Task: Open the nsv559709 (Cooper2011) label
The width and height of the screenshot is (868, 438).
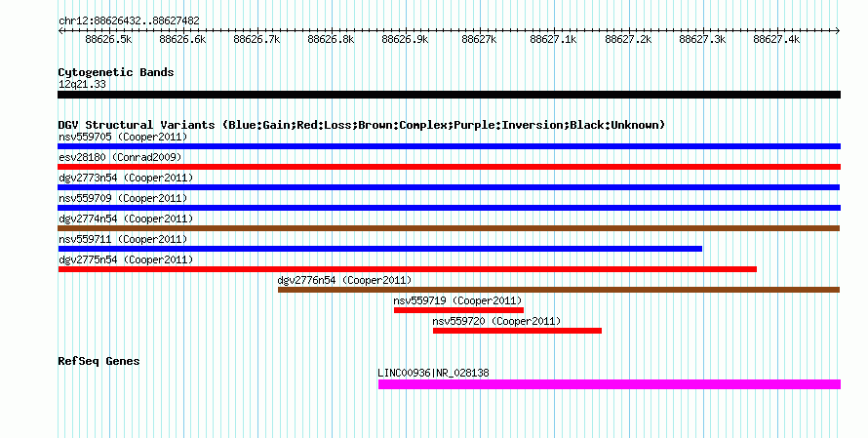Action: (123, 198)
